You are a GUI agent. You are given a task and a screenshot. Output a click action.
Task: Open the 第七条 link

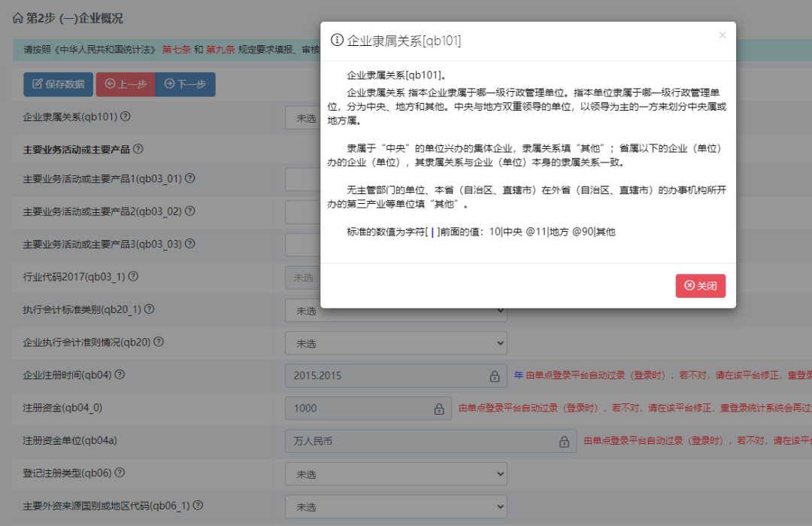(x=177, y=50)
